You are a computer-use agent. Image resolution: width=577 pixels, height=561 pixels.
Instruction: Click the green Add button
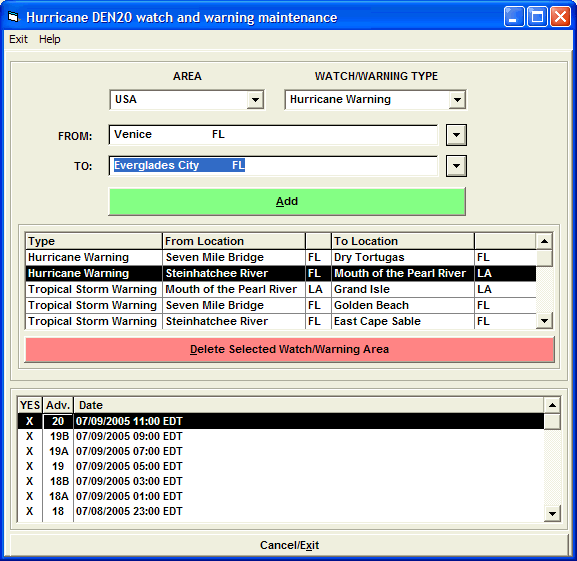(x=287, y=201)
